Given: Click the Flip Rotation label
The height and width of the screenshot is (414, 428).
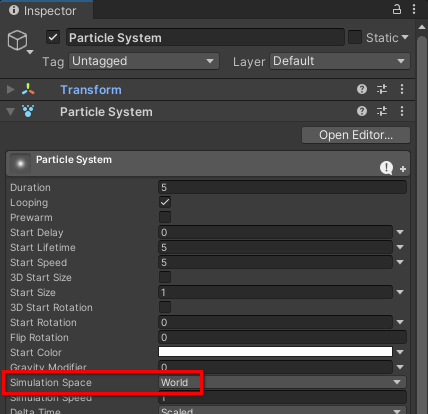Looking at the screenshot, I should 39,337.
